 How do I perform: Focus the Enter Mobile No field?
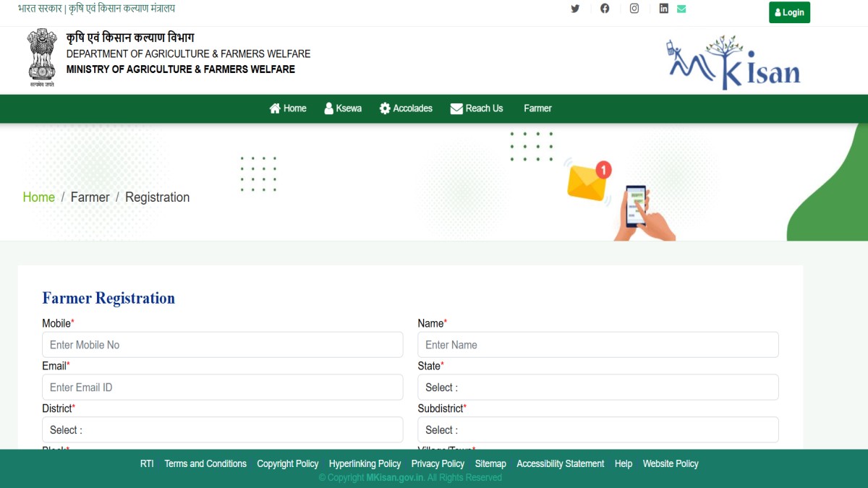pos(222,345)
